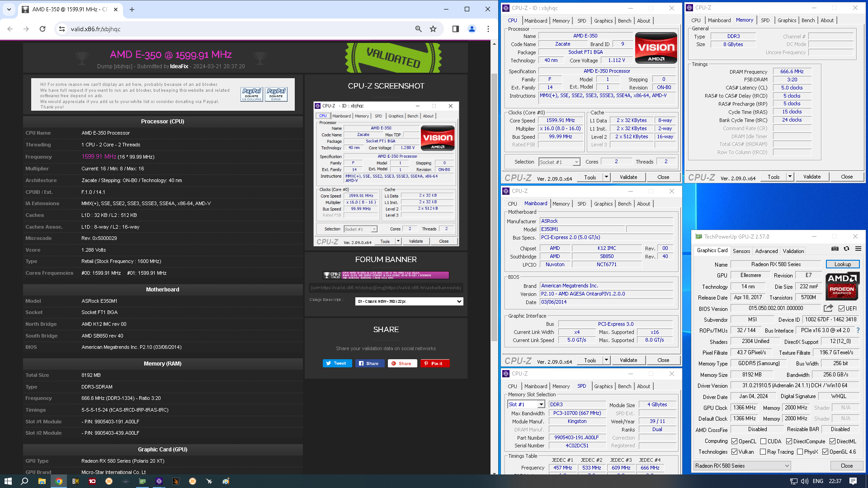Image resolution: width=868 pixels, height=488 pixels.
Task: Open About tab in CPU-Z Mainboard window
Action: click(643, 204)
